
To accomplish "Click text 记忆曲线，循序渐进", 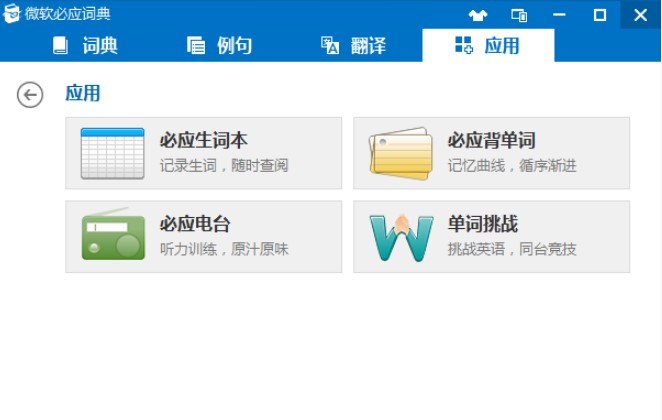I will point(512,165).
